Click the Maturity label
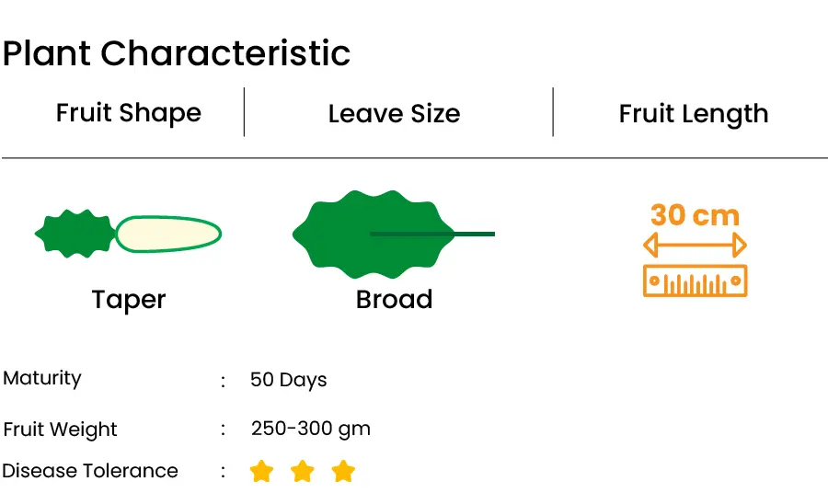This screenshot has height=504, width=828. coord(42,378)
